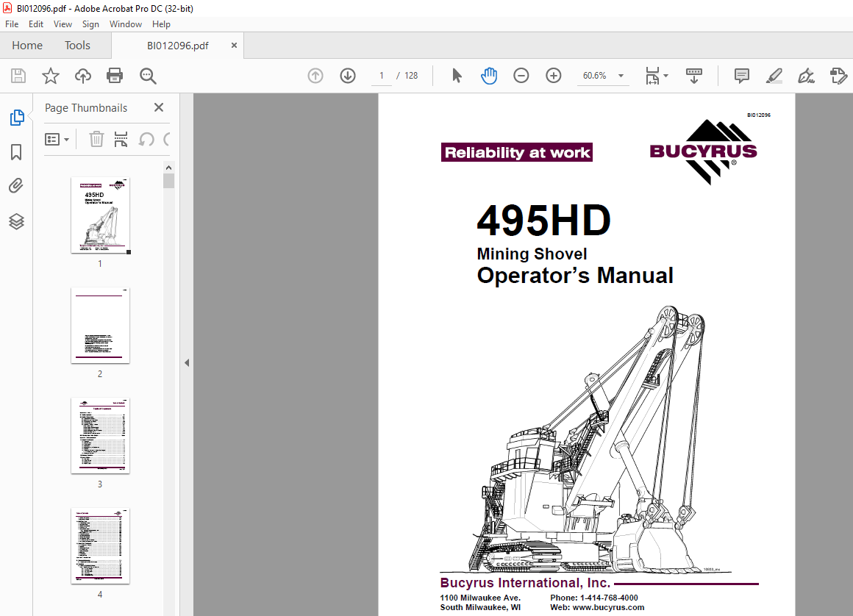The image size is (853, 616).
Task: Expand the fit page options arrow
Action: click(666, 76)
